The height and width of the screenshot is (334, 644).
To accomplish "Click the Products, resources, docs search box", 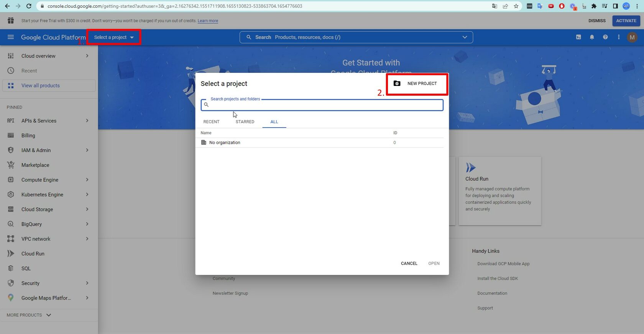I will pyautogui.click(x=356, y=37).
